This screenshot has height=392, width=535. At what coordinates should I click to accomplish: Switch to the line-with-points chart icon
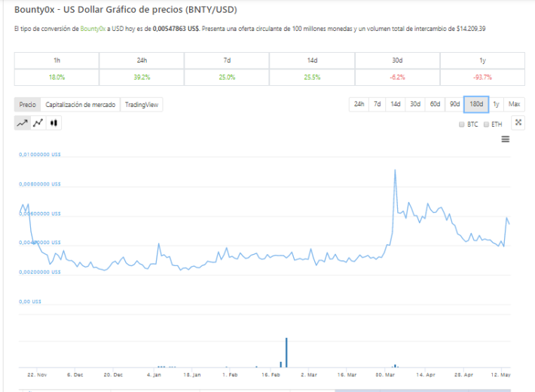point(38,123)
